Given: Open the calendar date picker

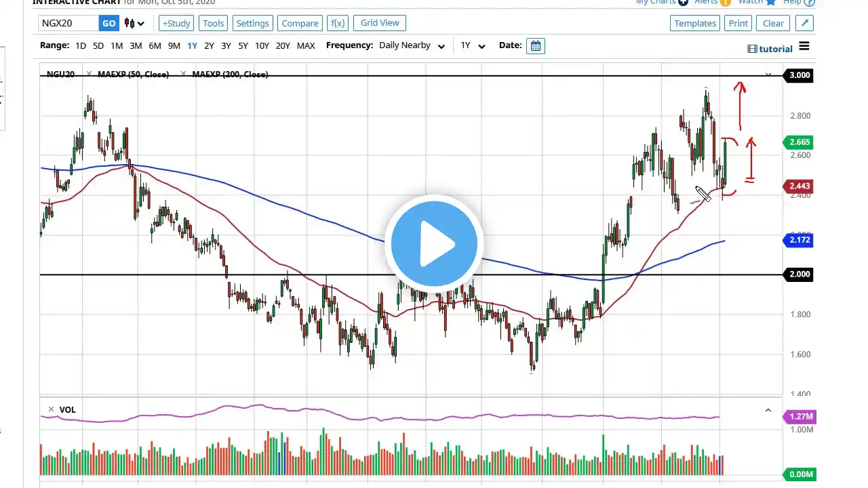Looking at the screenshot, I should (x=536, y=46).
